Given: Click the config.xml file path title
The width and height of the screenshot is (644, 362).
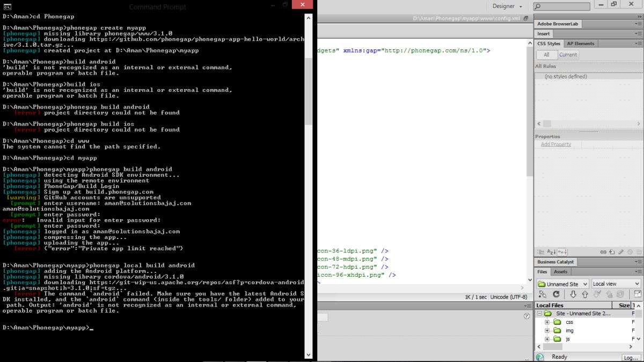Looking at the screenshot, I should click(x=466, y=18).
